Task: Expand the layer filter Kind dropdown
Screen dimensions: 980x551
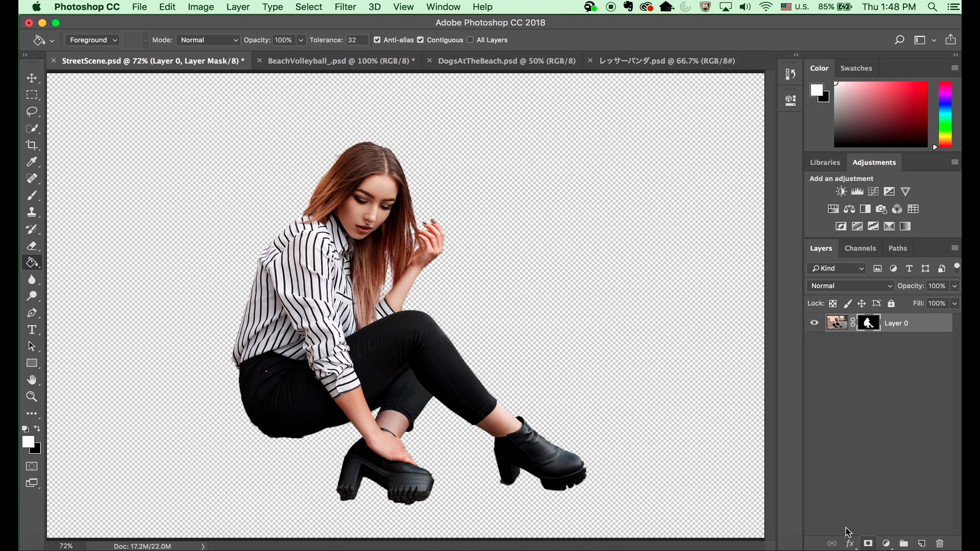Action: [x=862, y=268]
